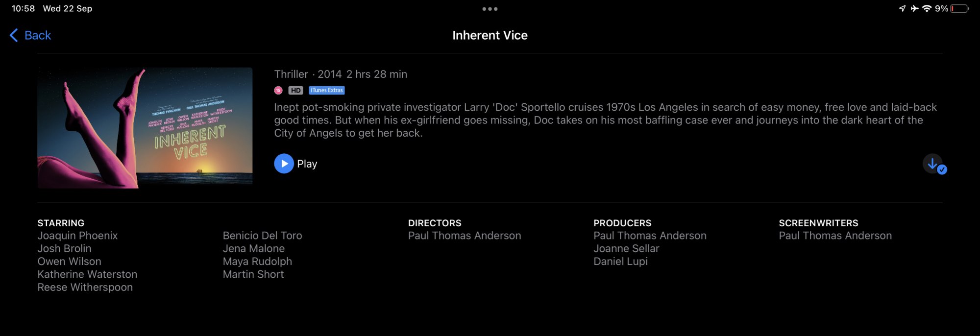
Task: Open the Inherent Vice poster artwork
Action: click(x=145, y=128)
